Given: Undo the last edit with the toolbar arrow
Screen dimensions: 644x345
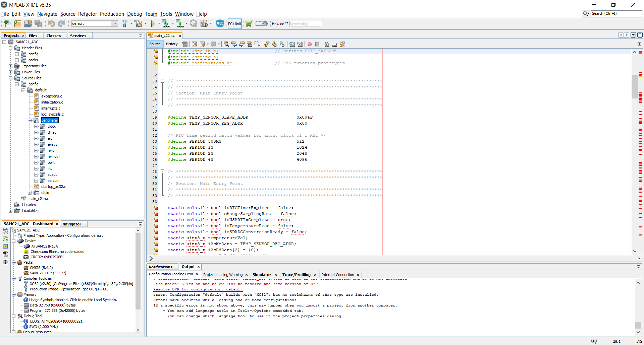Looking at the screenshot, I should (x=51, y=23).
